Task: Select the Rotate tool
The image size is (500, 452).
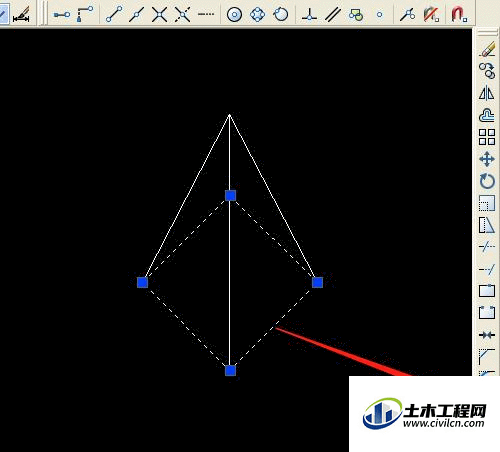Action: (487, 181)
